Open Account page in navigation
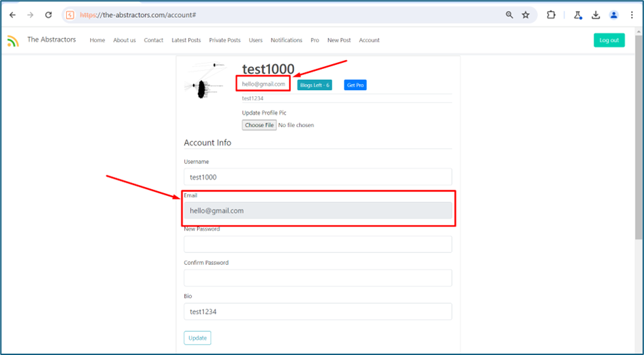Image resolution: width=644 pixels, height=355 pixels. tap(369, 40)
